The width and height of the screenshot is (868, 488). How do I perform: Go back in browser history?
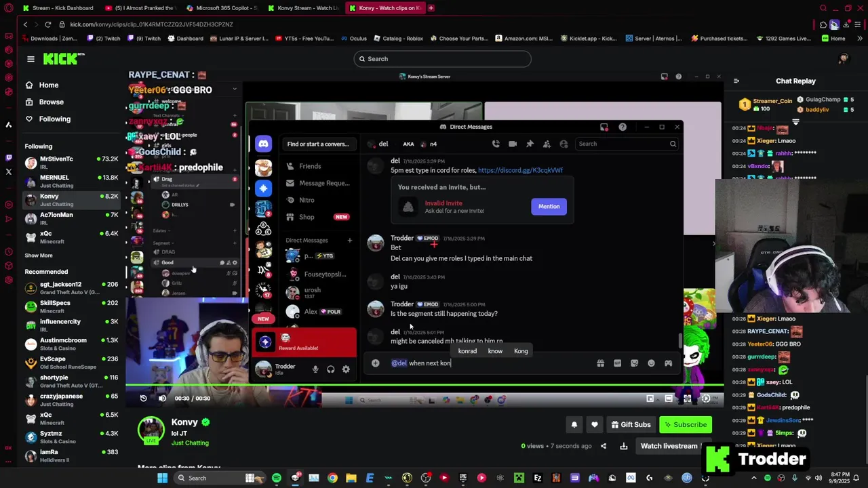coord(25,24)
